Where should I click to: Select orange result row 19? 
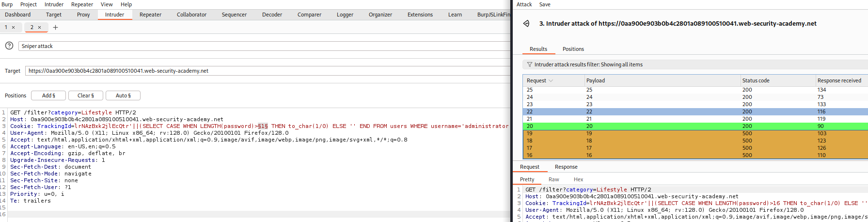(x=695, y=133)
